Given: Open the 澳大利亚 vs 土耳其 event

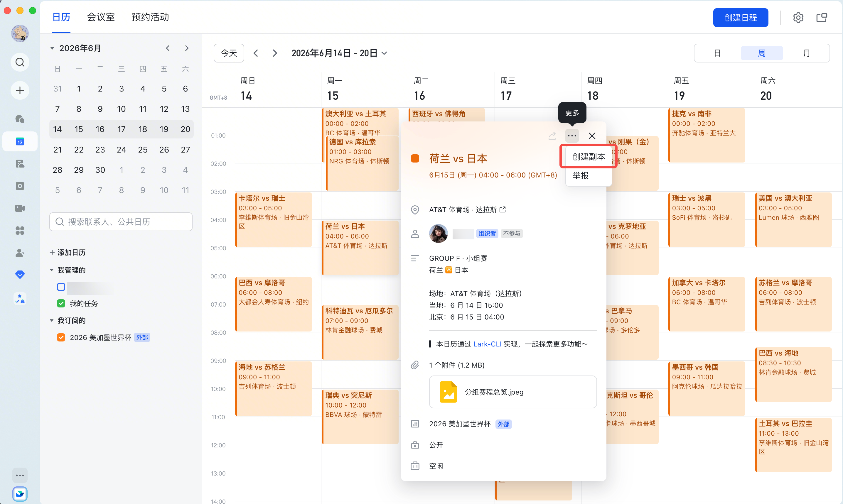Looking at the screenshot, I should 360,122.
